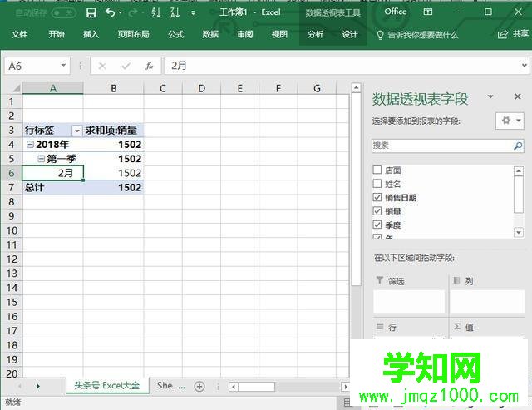Select column B header

coord(113,88)
